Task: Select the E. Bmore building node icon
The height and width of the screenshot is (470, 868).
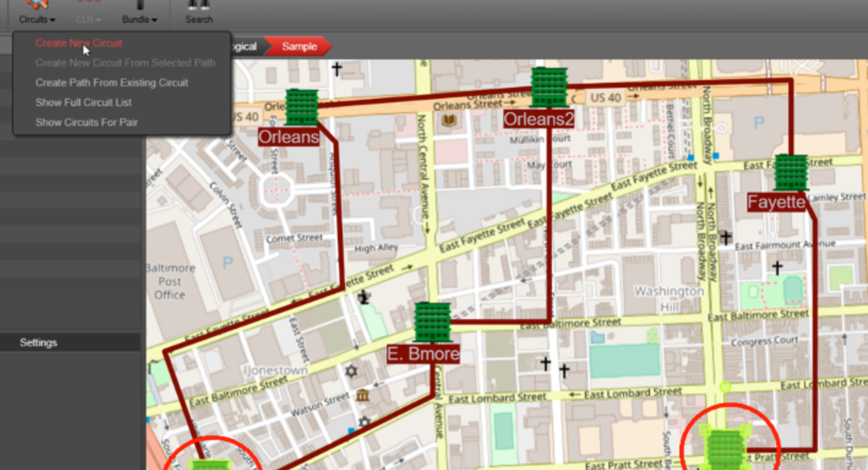Action: (x=432, y=322)
